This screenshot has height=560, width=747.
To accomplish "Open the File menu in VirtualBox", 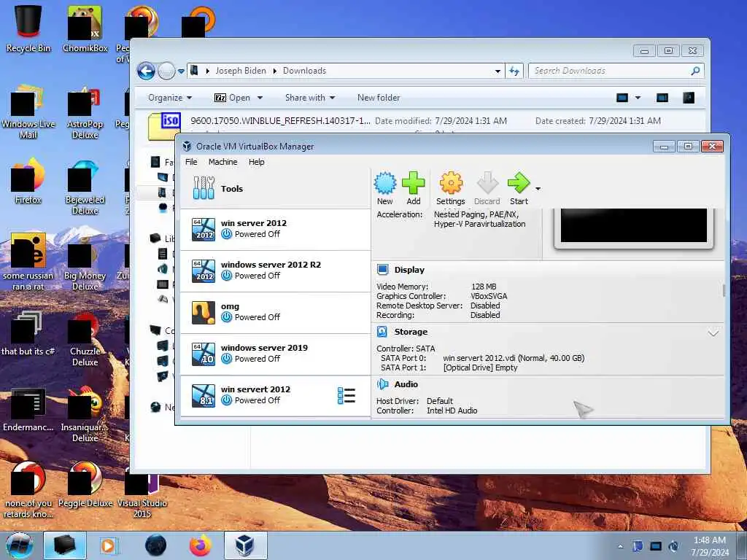I will 191,162.
